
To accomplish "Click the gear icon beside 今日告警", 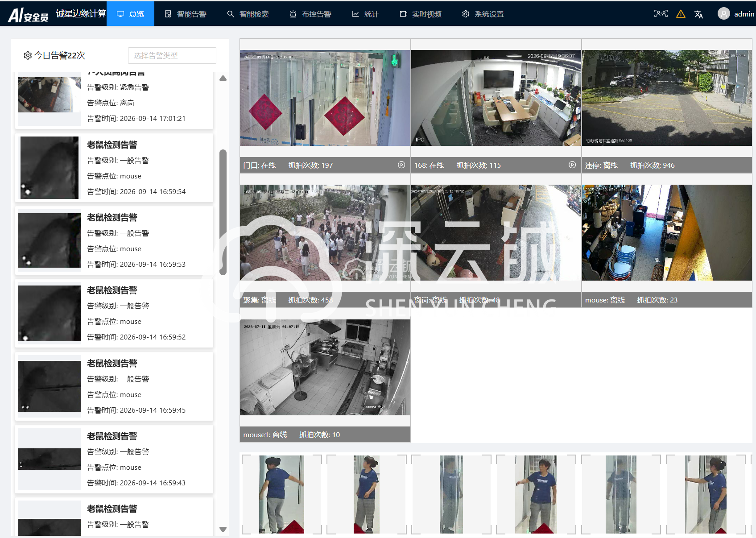I will click(28, 55).
